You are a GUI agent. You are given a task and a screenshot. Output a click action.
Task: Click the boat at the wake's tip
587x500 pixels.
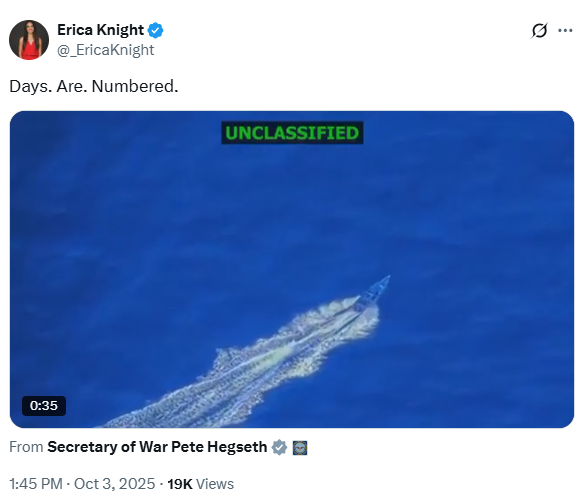pyautogui.click(x=374, y=292)
